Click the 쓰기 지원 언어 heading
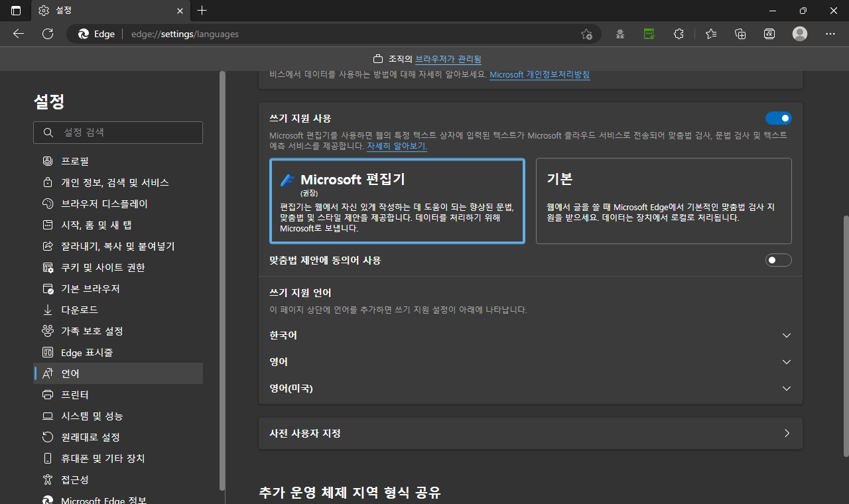The height and width of the screenshot is (504, 849). pyautogui.click(x=300, y=292)
